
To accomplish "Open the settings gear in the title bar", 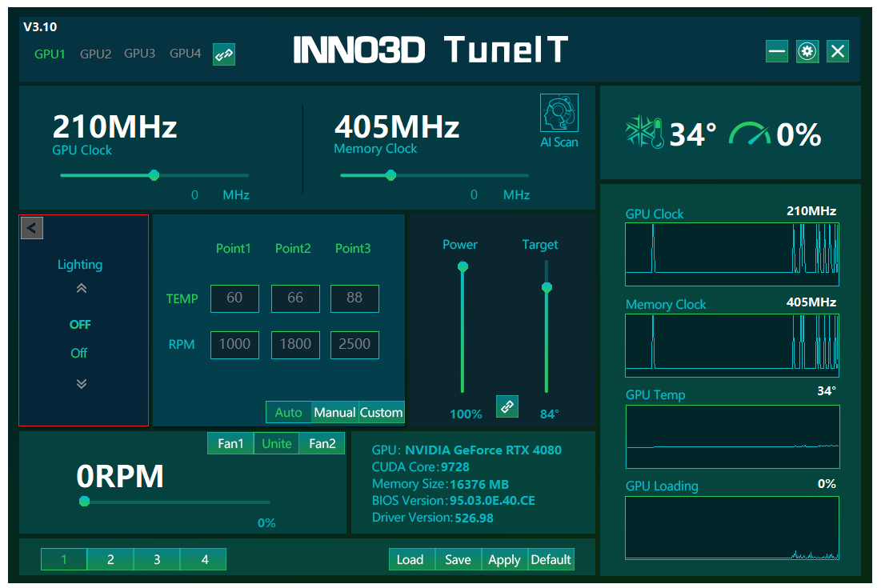I will click(807, 52).
